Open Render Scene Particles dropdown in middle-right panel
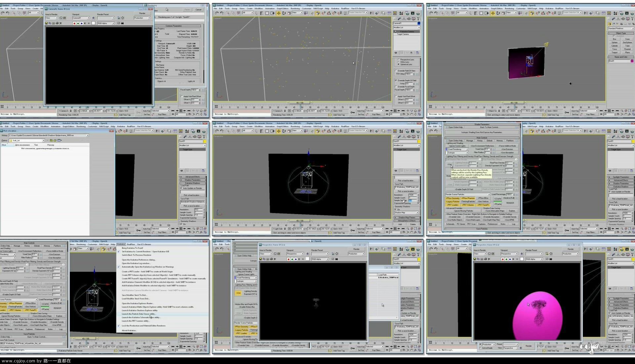The height and width of the screenshot is (364, 635). pos(468,194)
